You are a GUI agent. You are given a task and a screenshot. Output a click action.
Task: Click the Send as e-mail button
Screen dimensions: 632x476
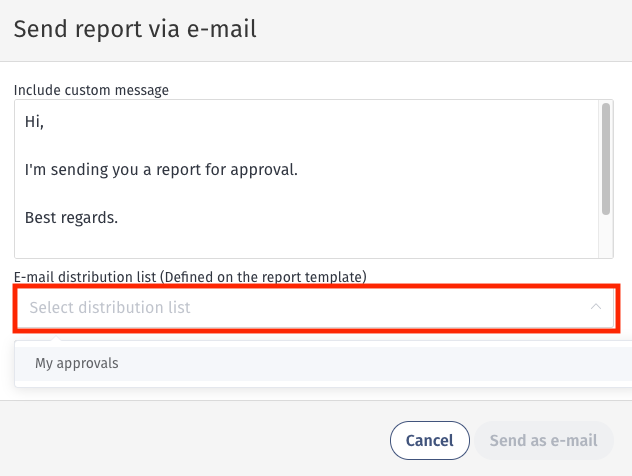click(x=544, y=440)
